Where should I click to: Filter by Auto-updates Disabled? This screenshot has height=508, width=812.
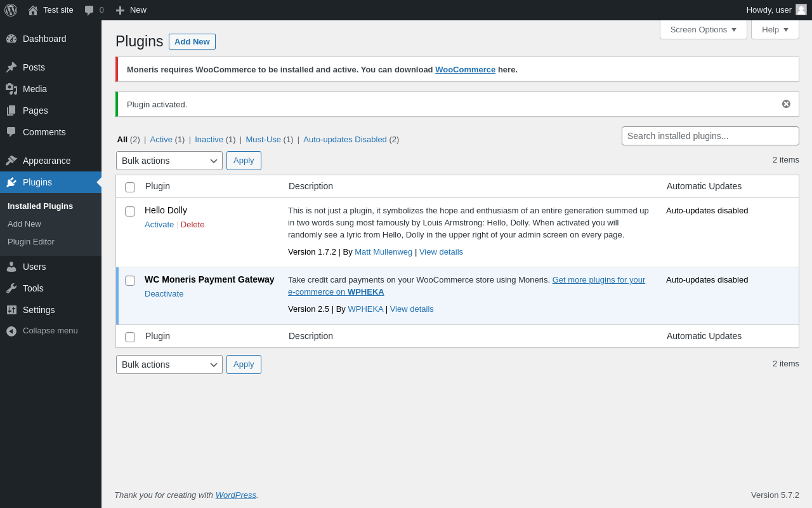coord(345,140)
